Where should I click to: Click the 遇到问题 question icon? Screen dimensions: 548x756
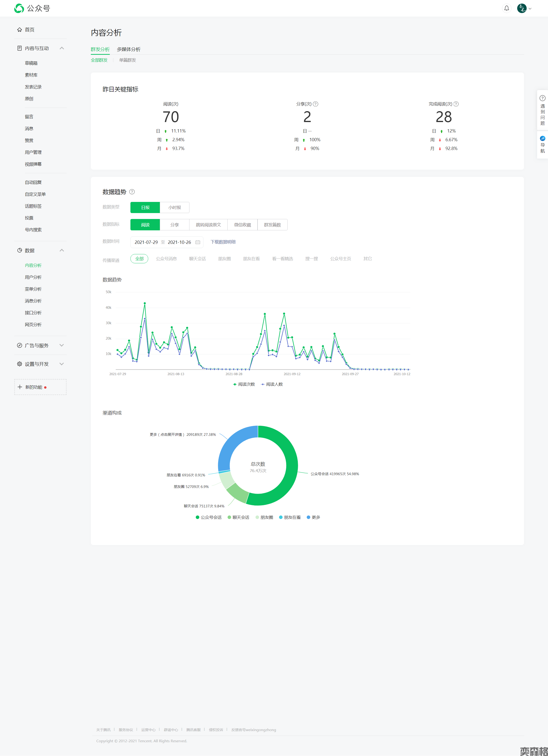(542, 98)
